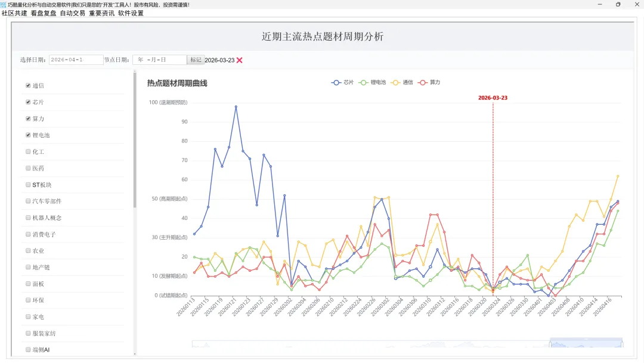Image resolution: width=644 pixels, height=363 pixels.
Task: Check the 端侧AI checkbox
Action: 28,350
